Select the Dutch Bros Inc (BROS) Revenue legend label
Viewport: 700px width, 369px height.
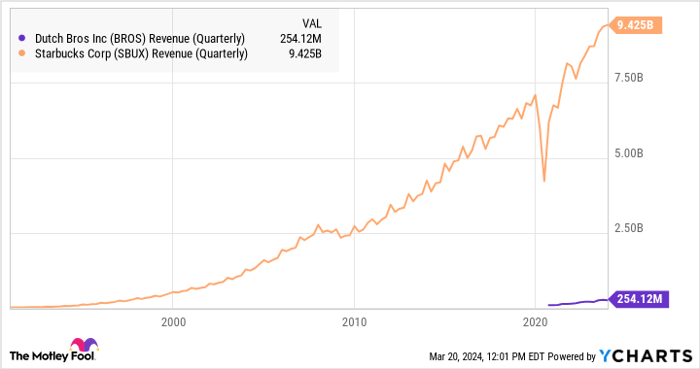coord(140,39)
